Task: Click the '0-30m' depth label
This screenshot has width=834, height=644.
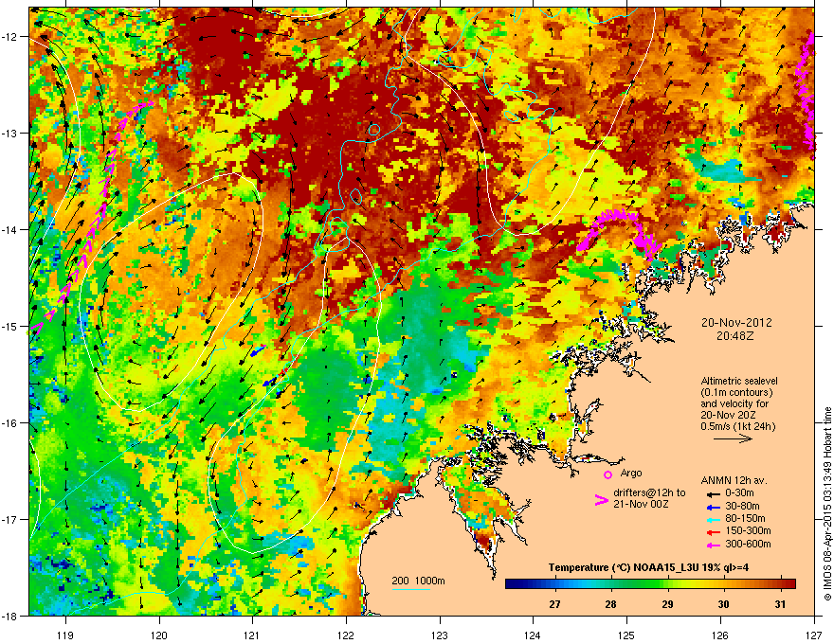Action: [x=739, y=493]
